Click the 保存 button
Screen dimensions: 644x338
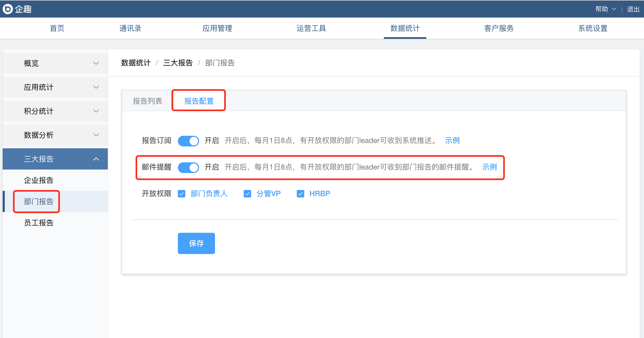(196, 243)
